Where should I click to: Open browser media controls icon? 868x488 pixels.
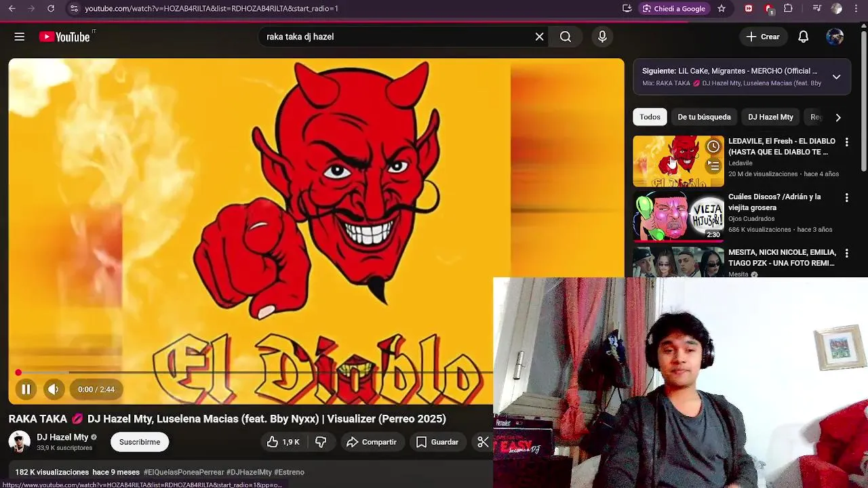(x=817, y=9)
